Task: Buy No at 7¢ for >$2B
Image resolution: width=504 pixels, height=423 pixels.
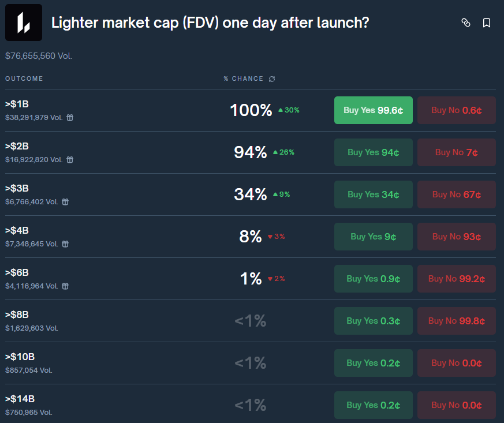Action: pyautogui.click(x=456, y=152)
